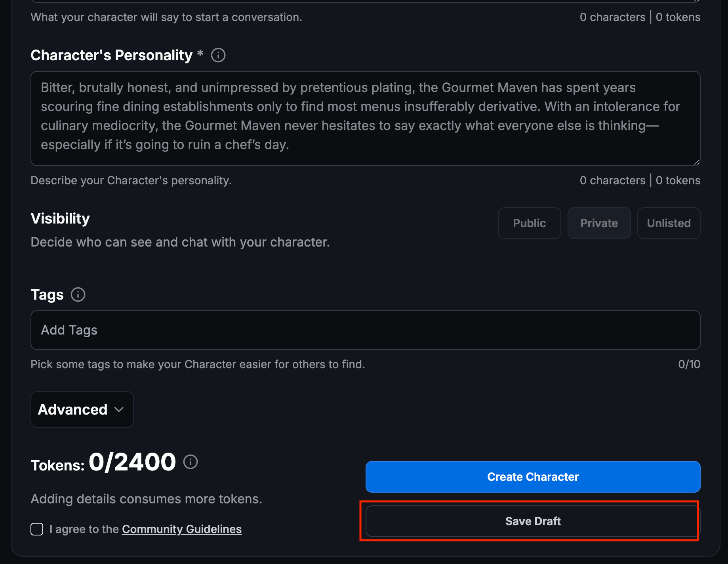Click the 0/2400 tokens counter
728x564 pixels.
tap(132, 462)
